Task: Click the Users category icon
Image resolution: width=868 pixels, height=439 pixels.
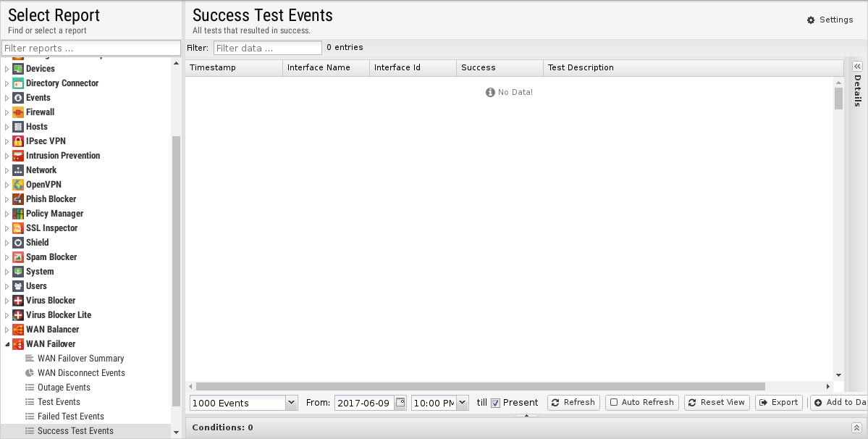Action: tap(17, 286)
